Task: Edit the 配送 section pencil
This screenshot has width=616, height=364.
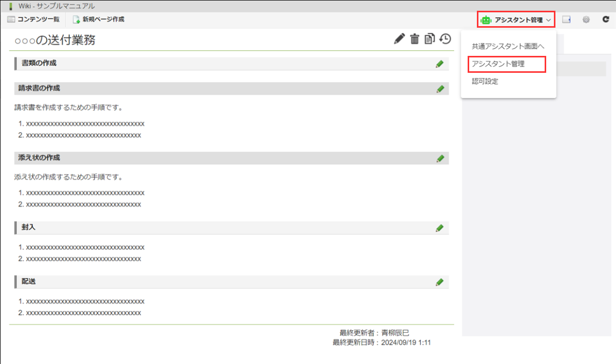Action: coord(439,282)
